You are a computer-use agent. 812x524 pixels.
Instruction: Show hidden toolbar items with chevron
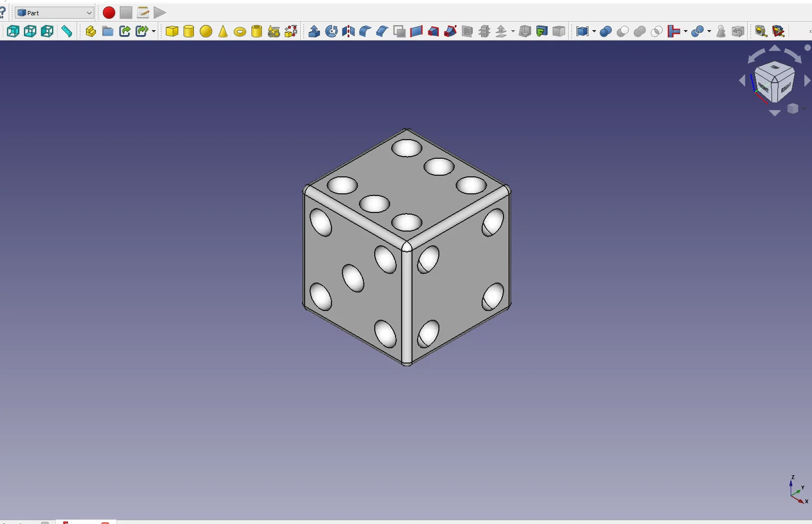point(809,31)
